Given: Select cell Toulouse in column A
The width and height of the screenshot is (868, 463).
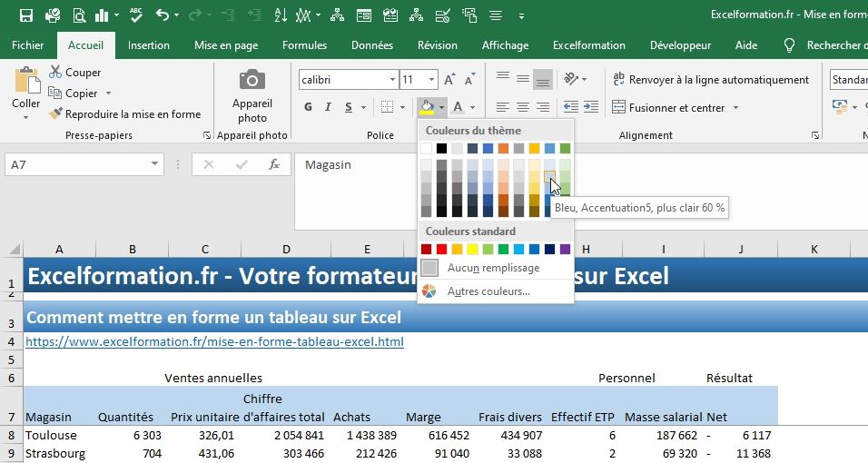Looking at the screenshot, I should (60, 435).
